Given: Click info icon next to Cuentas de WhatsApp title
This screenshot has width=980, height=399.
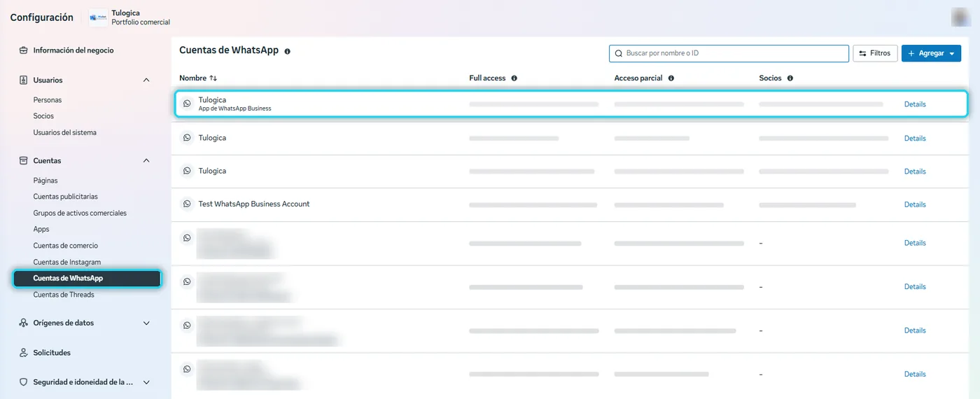Looking at the screenshot, I should click(x=287, y=51).
